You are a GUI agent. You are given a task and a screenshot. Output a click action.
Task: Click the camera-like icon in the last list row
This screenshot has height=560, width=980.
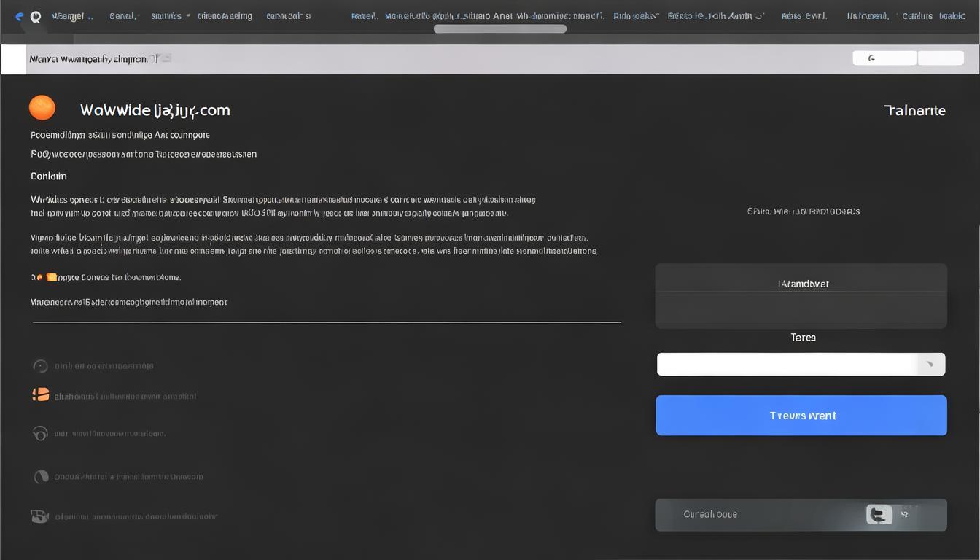pos(39,516)
